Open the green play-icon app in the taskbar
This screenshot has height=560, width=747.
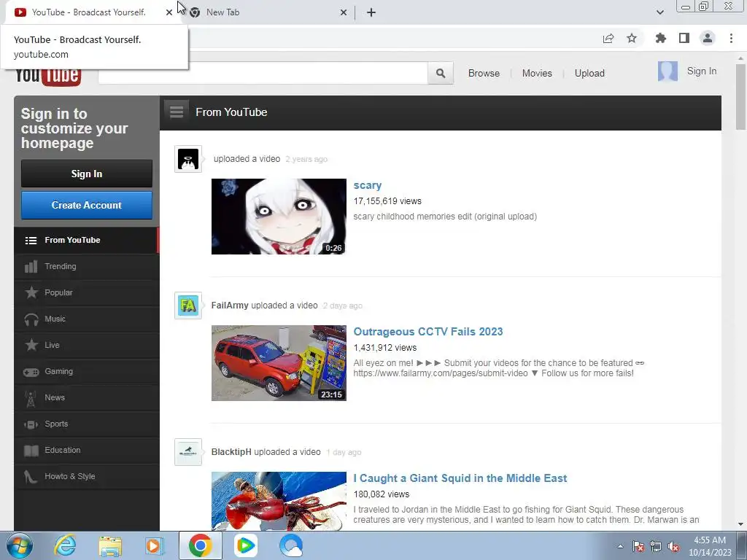(x=245, y=545)
